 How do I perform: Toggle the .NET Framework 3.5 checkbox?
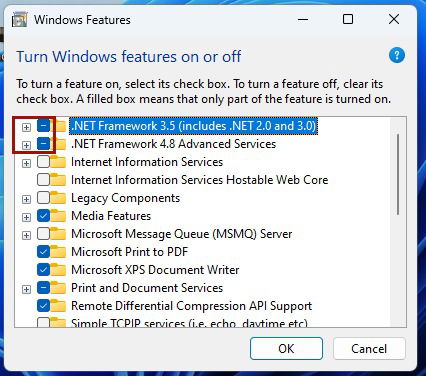click(43, 126)
